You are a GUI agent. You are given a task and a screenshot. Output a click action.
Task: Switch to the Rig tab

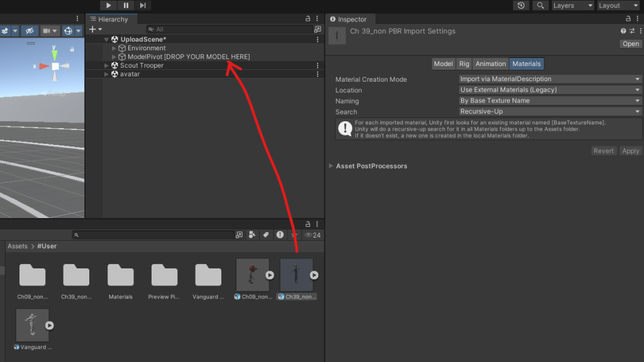[x=464, y=63]
